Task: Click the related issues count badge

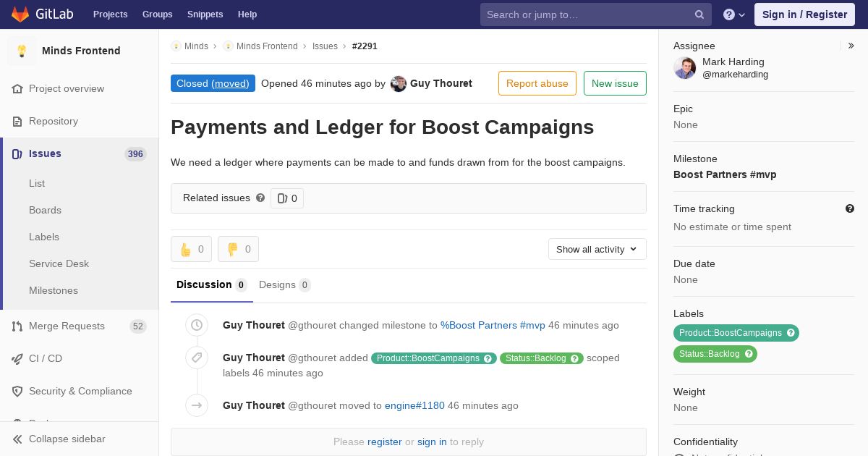Action: 287,198
